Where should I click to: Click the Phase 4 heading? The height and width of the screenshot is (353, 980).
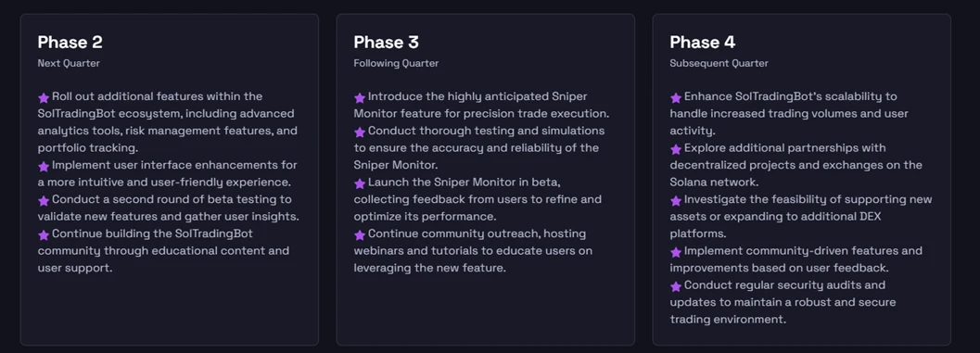pos(703,42)
